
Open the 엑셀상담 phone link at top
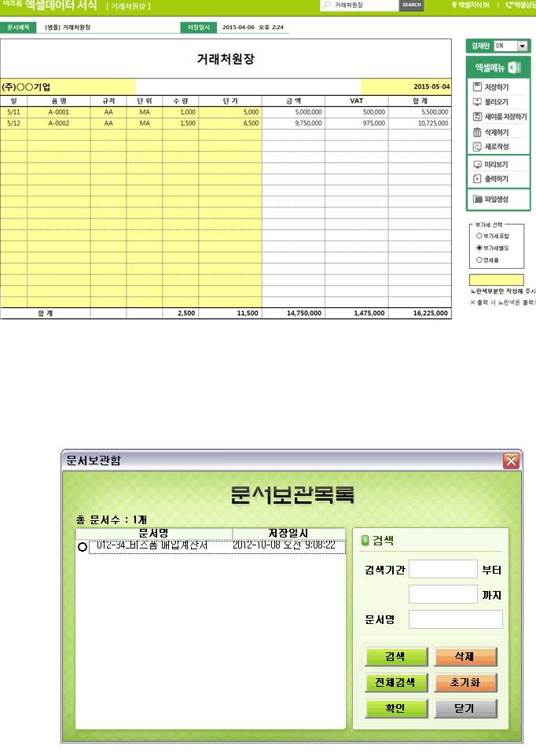click(520, 5)
